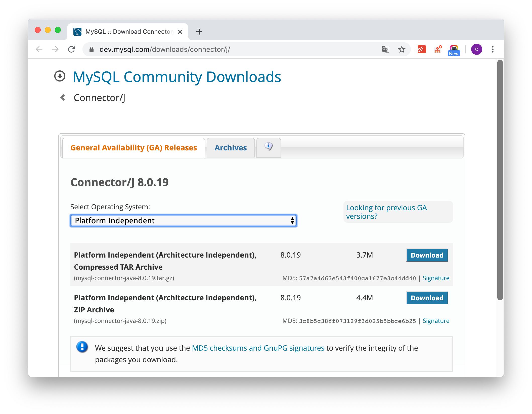Download the Compressed TAR Archive

point(427,255)
